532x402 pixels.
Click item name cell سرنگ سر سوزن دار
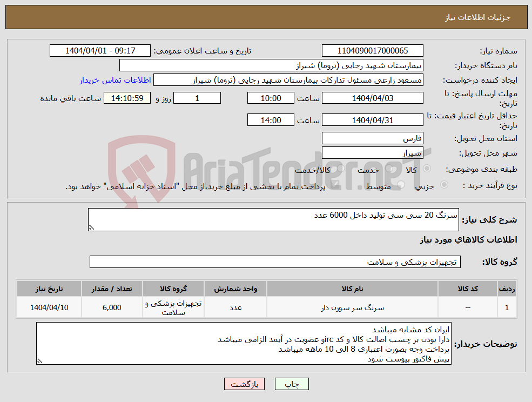point(352,307)
